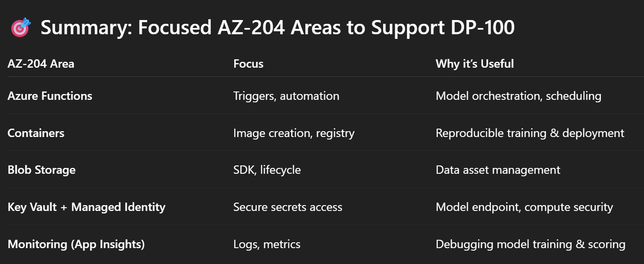Click Debugging model training & scoring text

(x=531, y=244)
